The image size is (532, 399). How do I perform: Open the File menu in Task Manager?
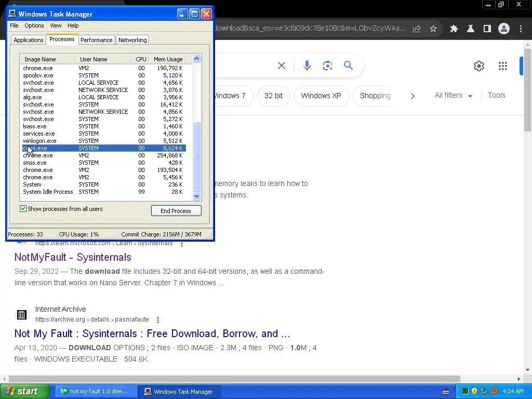[x=14, y=25]
